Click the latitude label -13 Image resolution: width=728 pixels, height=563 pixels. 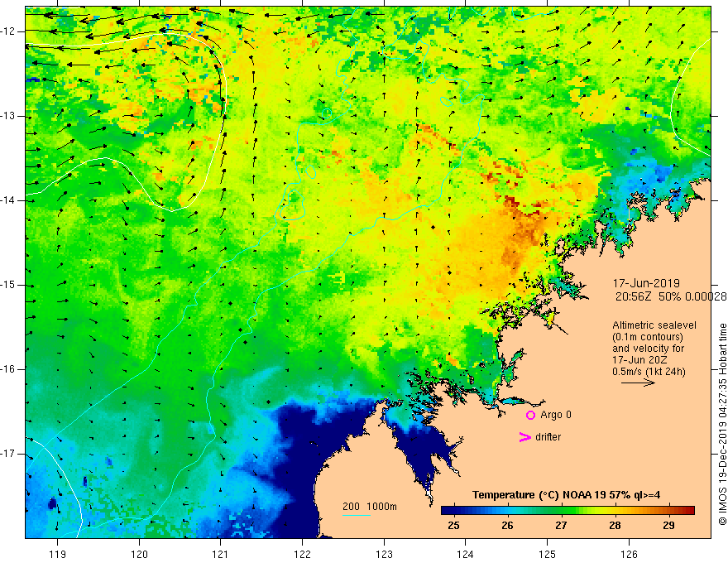pyautogui.click(x=9, y=116)
